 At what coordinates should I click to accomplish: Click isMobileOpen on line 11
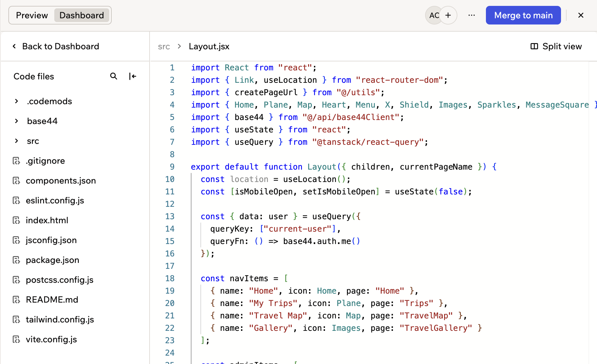[x=264, y=192]
